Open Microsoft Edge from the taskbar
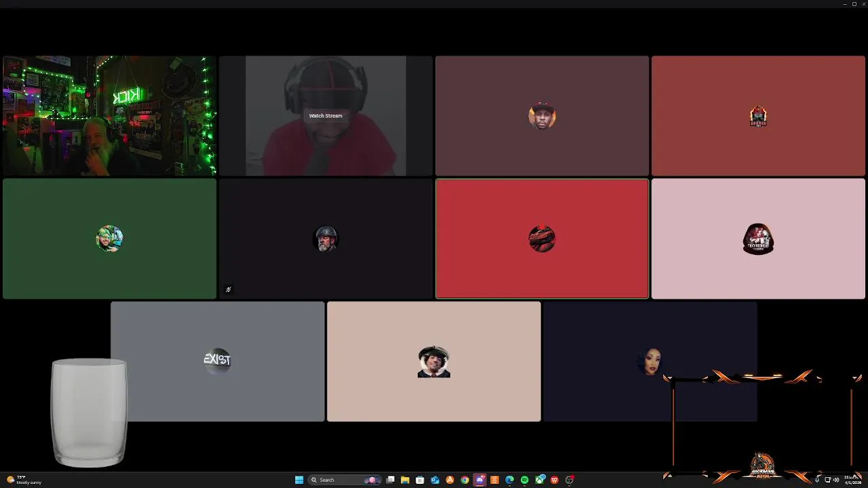 509,480
